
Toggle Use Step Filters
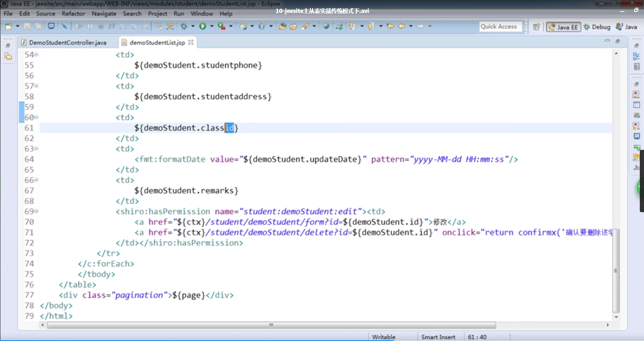pyautogui.click(x=170, y=26)
